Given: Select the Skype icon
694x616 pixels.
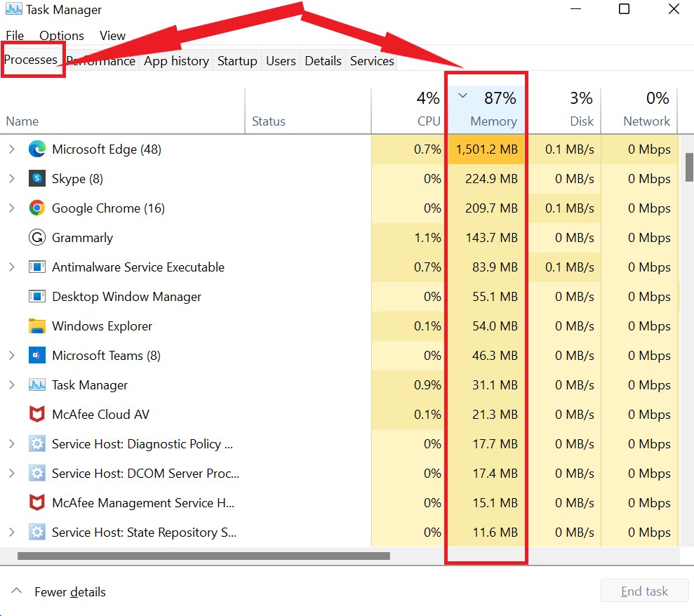Looking at the screenshot, I should tap(36, 178).
